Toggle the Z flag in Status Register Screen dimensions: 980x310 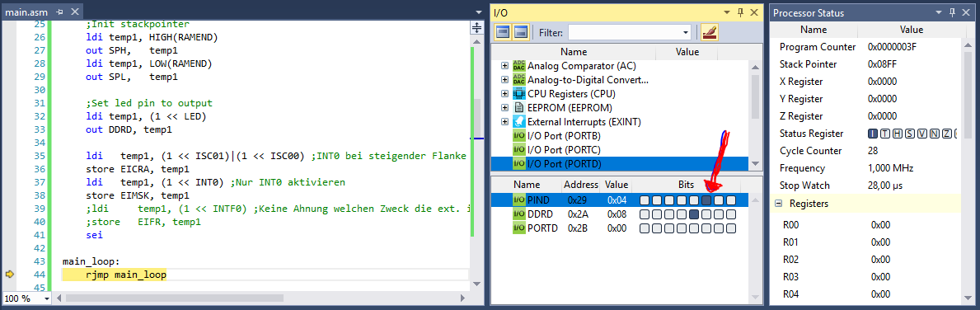pyautogui.click(x=948, y=134)
